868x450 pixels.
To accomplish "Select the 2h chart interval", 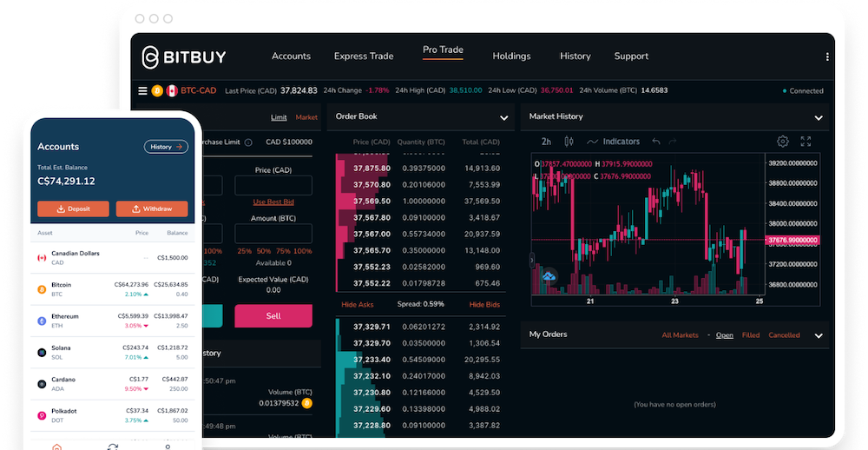I will pyautogui.click(x=546, y=142).
